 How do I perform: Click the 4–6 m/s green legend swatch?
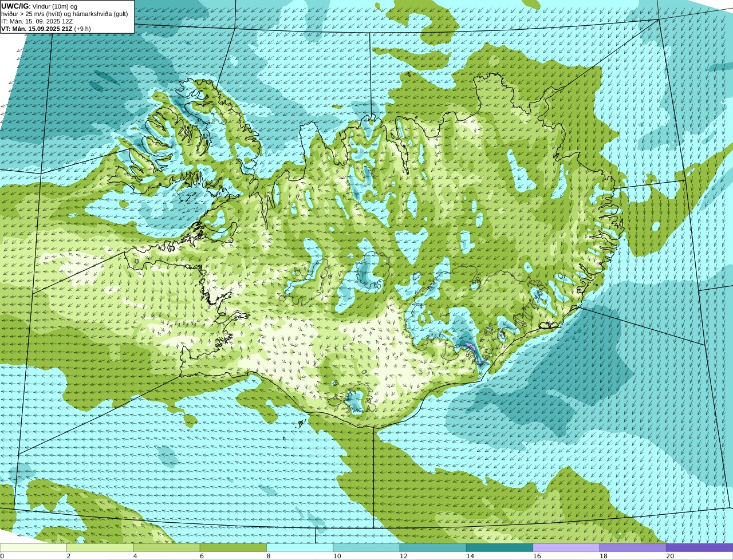(x=167, y=547)
